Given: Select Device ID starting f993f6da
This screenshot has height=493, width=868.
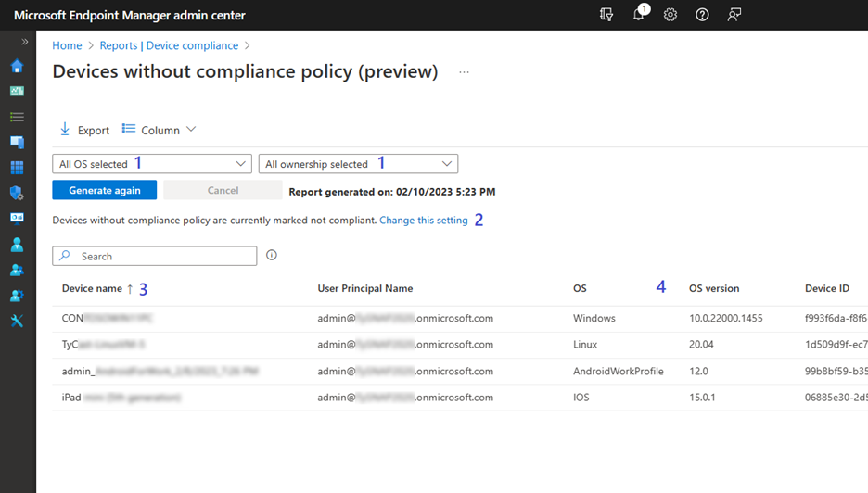Looking at the screenshot, I should (x=836, y=318).
